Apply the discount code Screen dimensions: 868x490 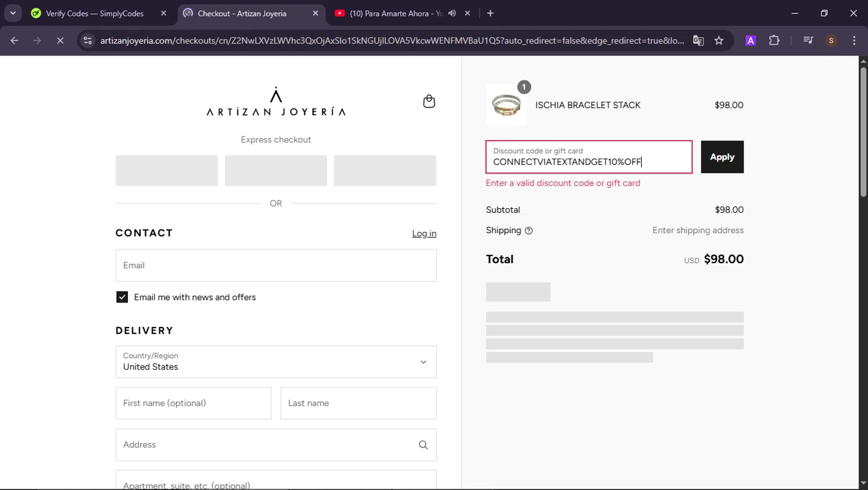click(x=722, y=157)
